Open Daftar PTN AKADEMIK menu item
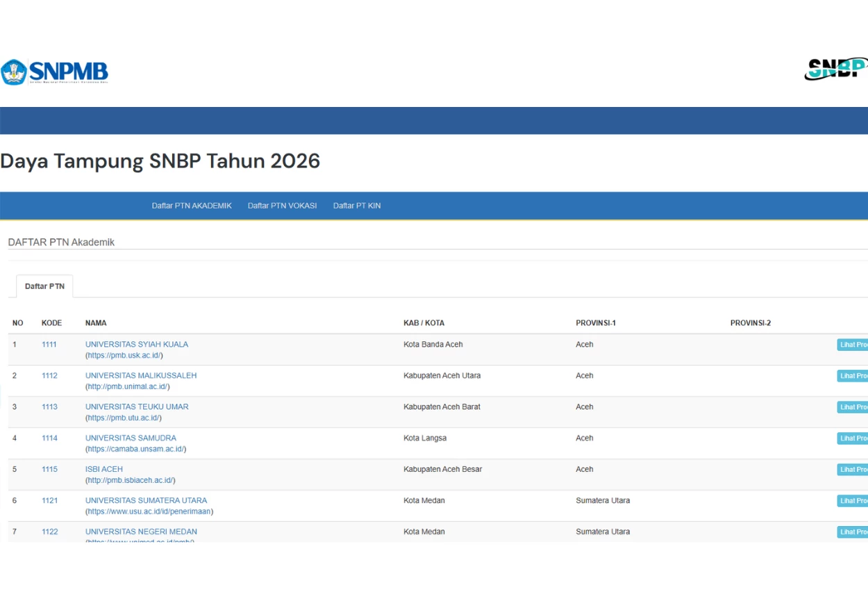Screen dimensions: 868x590 pyautogui.click(x=192, y=206)
